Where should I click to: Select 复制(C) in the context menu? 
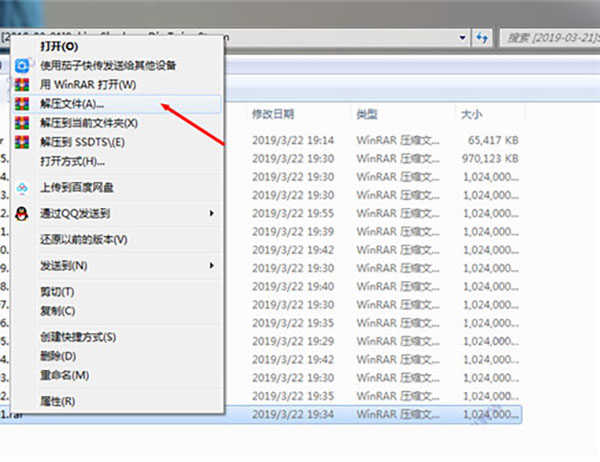click(x=57, y=310)
